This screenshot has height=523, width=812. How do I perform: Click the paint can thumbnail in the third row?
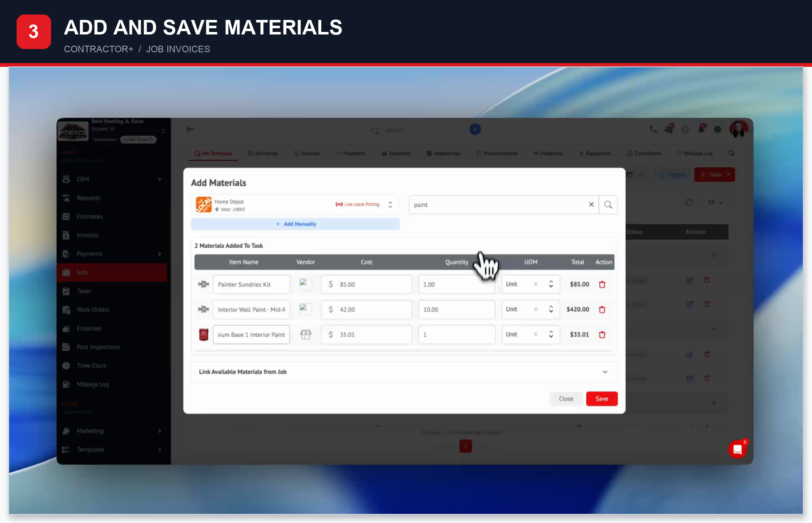(203, 335)
